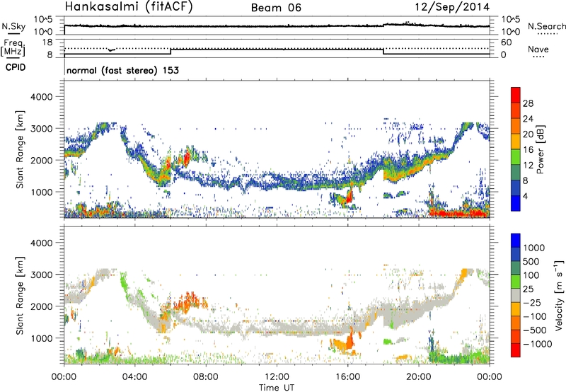Click the red high-power patch near 16:00 in power panel
This screenshot has height=392, width=566.
tap(349, 196)
